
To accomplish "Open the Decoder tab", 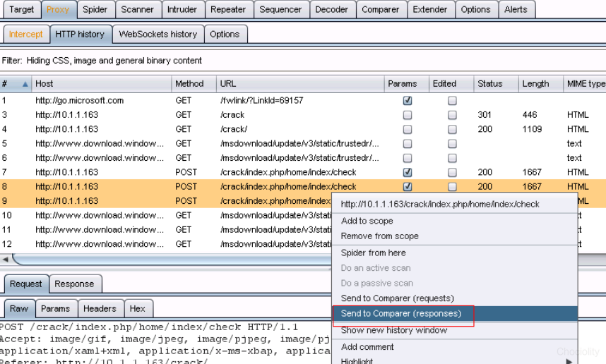I will pos(331,9).
